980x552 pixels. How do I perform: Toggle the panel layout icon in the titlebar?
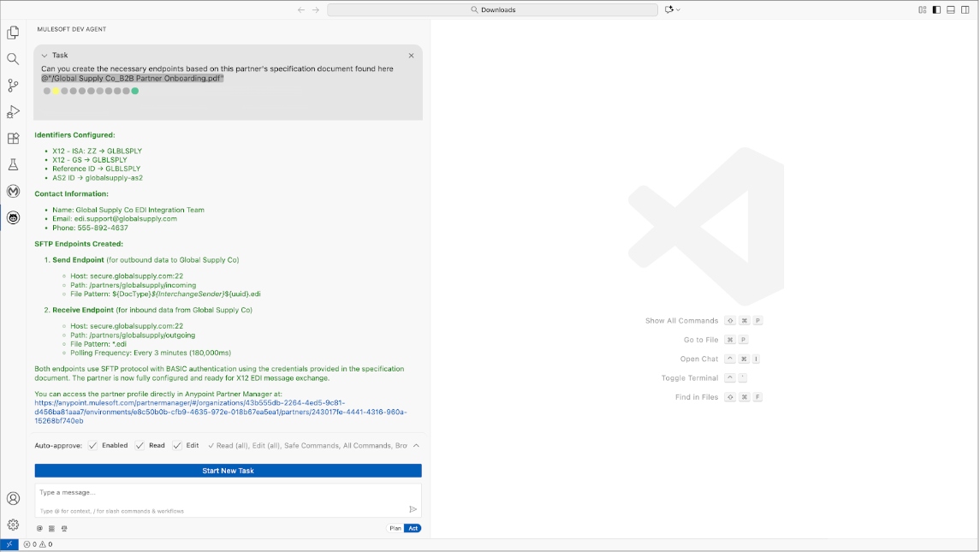950,9
